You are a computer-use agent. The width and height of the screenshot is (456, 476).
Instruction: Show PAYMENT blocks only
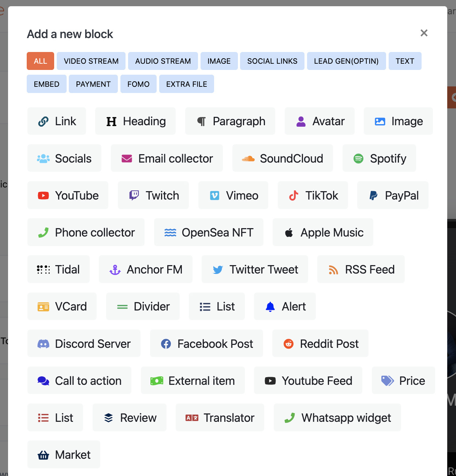93,84
